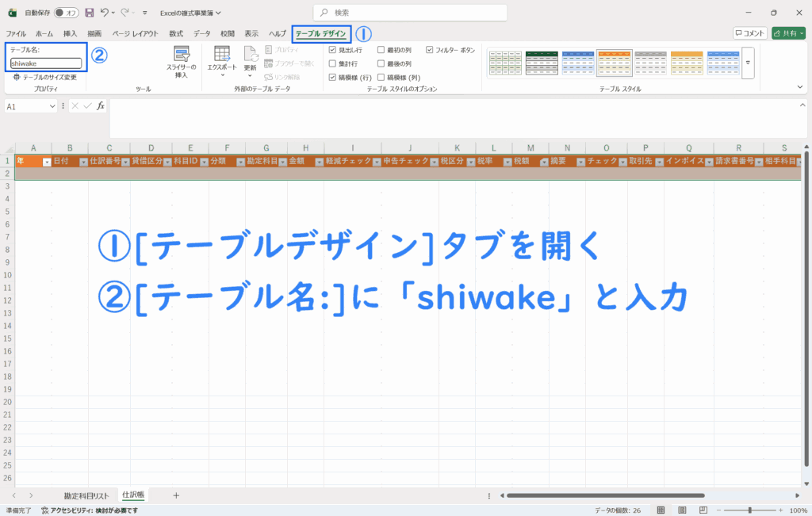812x516 pixels.
Task: Click テーブルのサイズ変更 button
Action: point(44,77)
